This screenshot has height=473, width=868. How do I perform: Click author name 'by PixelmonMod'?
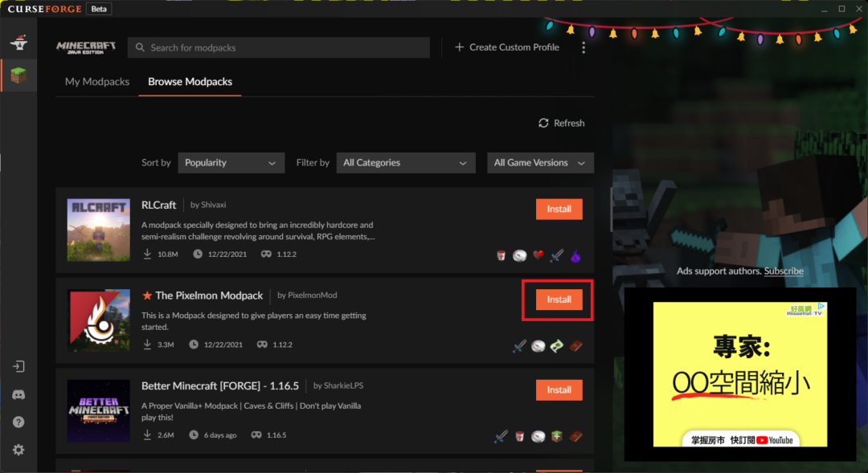coord(307,296)
